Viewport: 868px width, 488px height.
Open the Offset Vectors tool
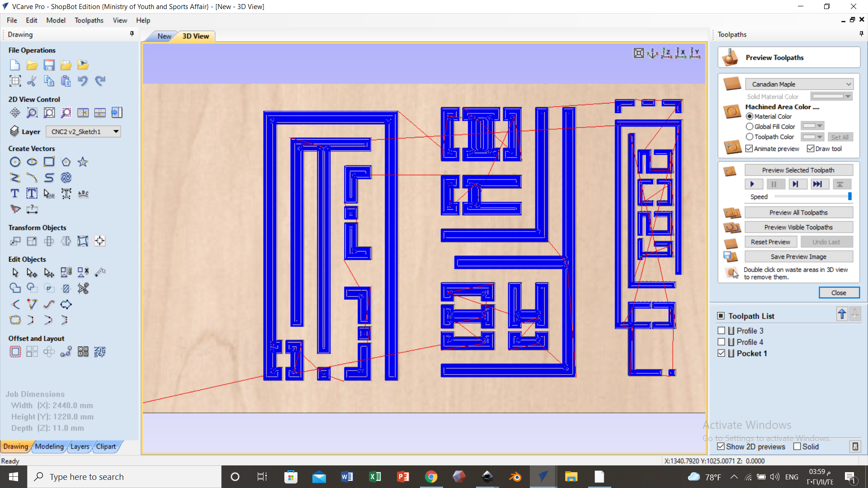[x=15, y=352]
